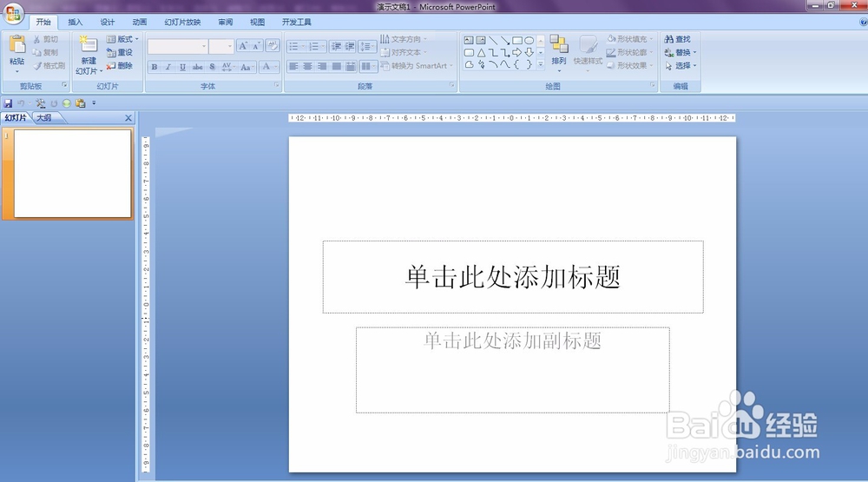868x482 pixels.
Task: Switch to the Outline (大纲) pane tab
Action: 44,118
